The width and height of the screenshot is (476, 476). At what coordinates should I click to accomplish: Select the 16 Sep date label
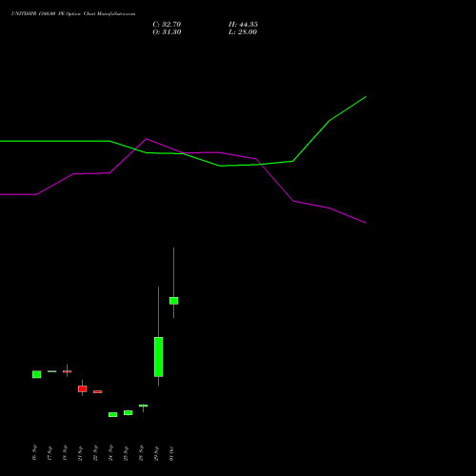click(x=34, y=453)
